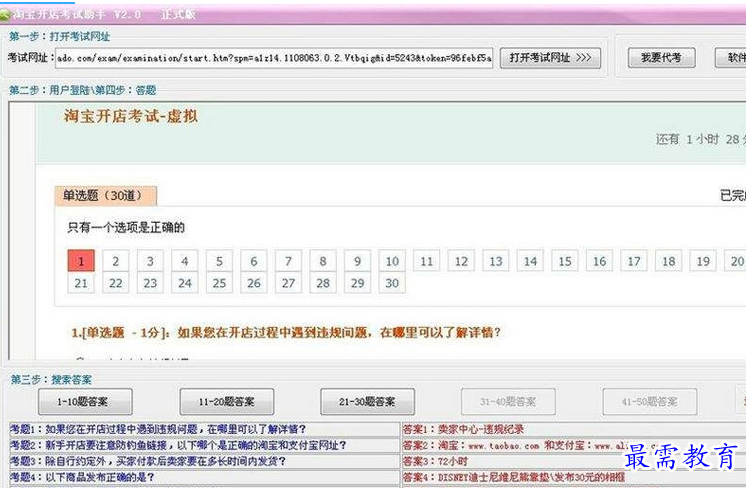Select 答案2 淘宝和支付宝网址 row
This screenshot has width=746, height=488.
click(574, 445)
